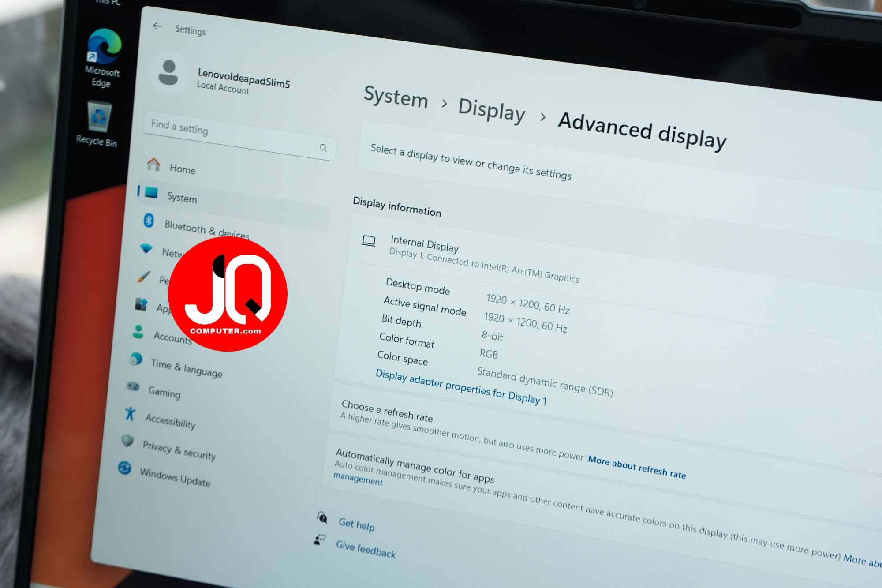The image size is (882, 588).
Task: Click the Gaming controller icon
Action: coord(133,387)
